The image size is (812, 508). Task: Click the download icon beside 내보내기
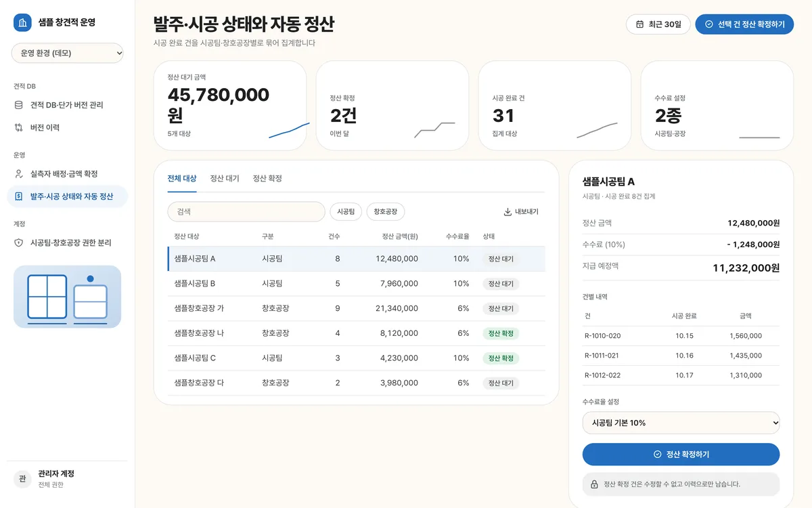point(507,212)
